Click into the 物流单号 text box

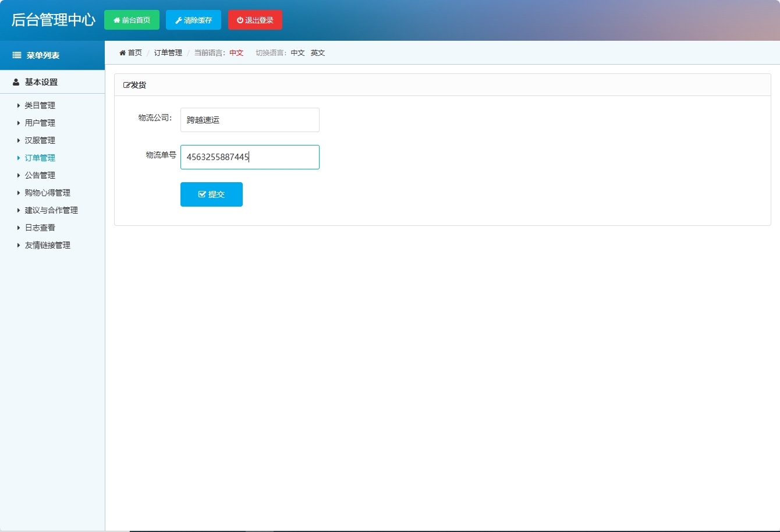click(x=250, y=157)
